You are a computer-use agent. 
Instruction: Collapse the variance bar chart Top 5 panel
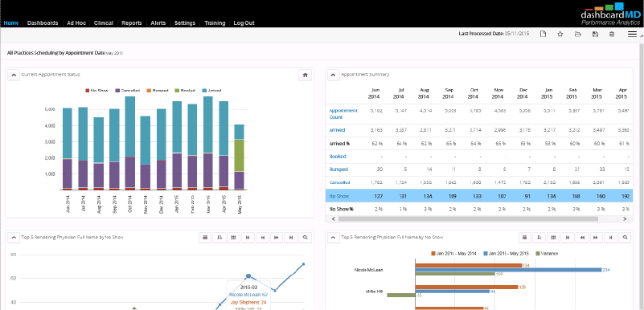point(333,238)
